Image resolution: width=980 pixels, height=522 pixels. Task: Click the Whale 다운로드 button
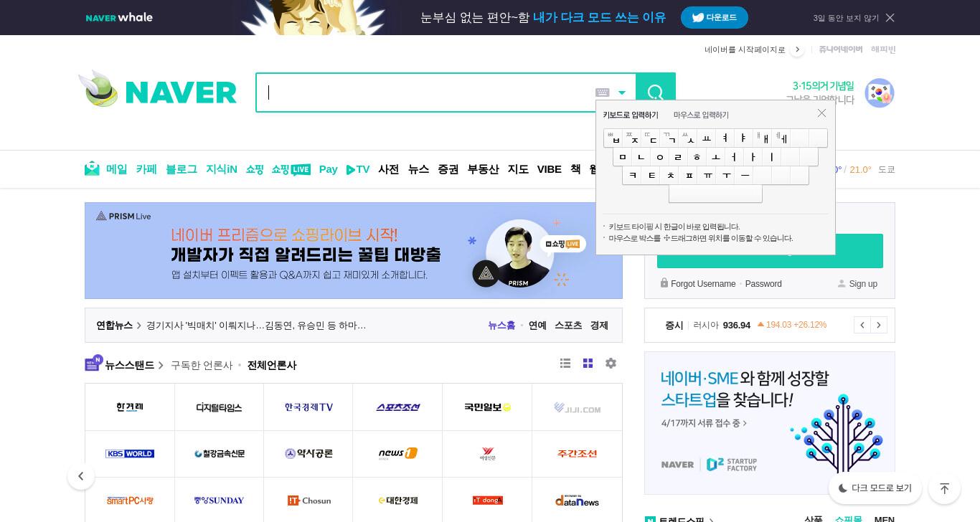click(x=715, y=17)
